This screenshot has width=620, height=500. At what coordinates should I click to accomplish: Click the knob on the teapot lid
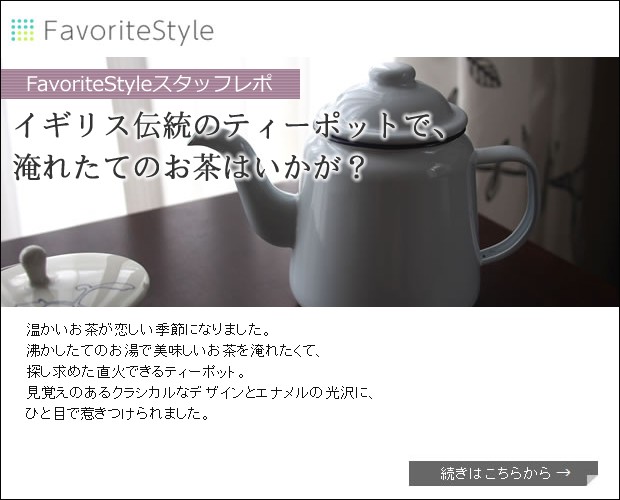(x=392, y=74)
